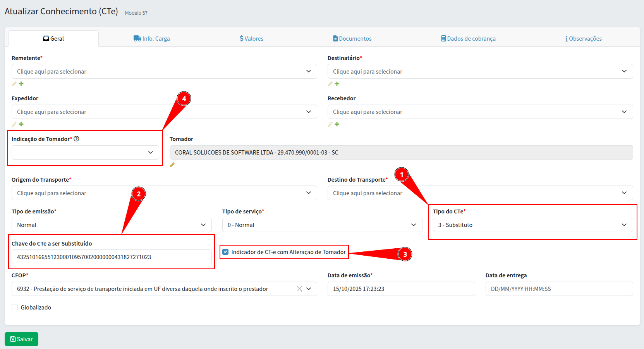Open the Tipo de serviço dropdown
The width and height of the screenshot is (644, 349).
pyautogui.click(x=322, y=225)
